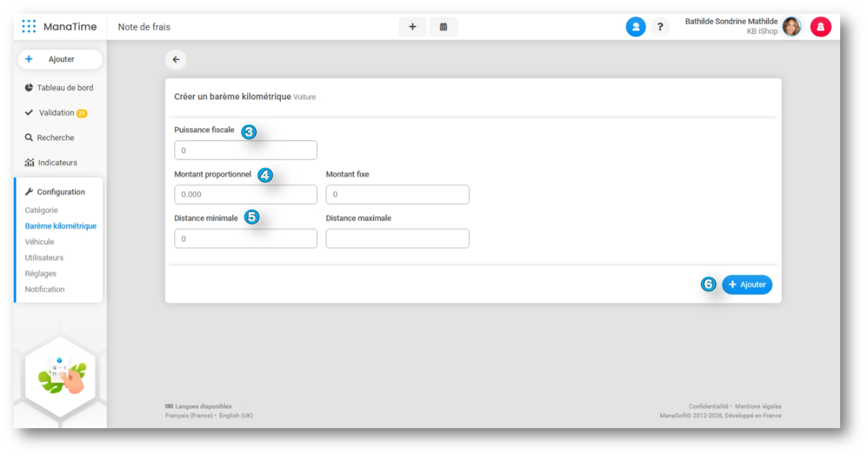Image resolution: width=868 pixels, height=456 pixels.
Task: Open the Recherche section
Action: (55, 138)
